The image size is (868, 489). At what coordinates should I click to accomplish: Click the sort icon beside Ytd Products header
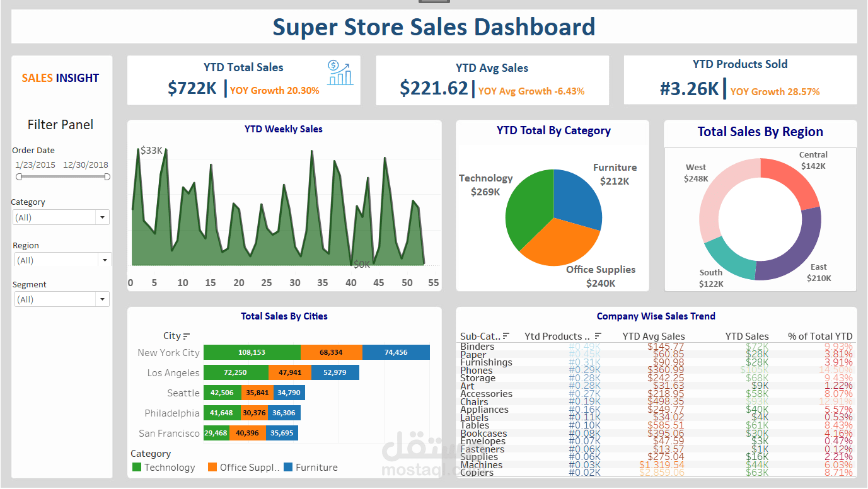pos(598,337)
